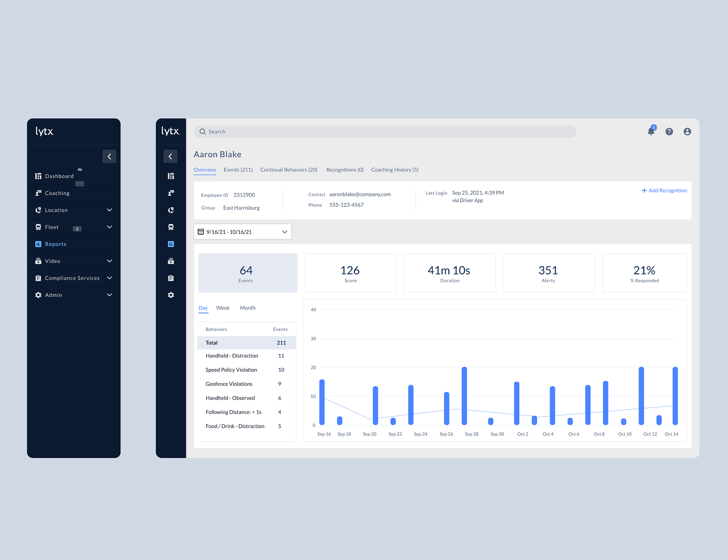Select the Video icon in collapsed sidebar
This screenshot has height=560, width=728.
point(171,261)
